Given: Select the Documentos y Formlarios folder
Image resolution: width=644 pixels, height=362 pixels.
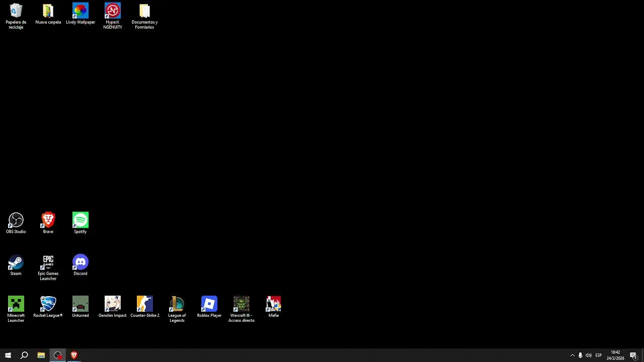Looking at the screenshot, I should click(x=145, y=16).
